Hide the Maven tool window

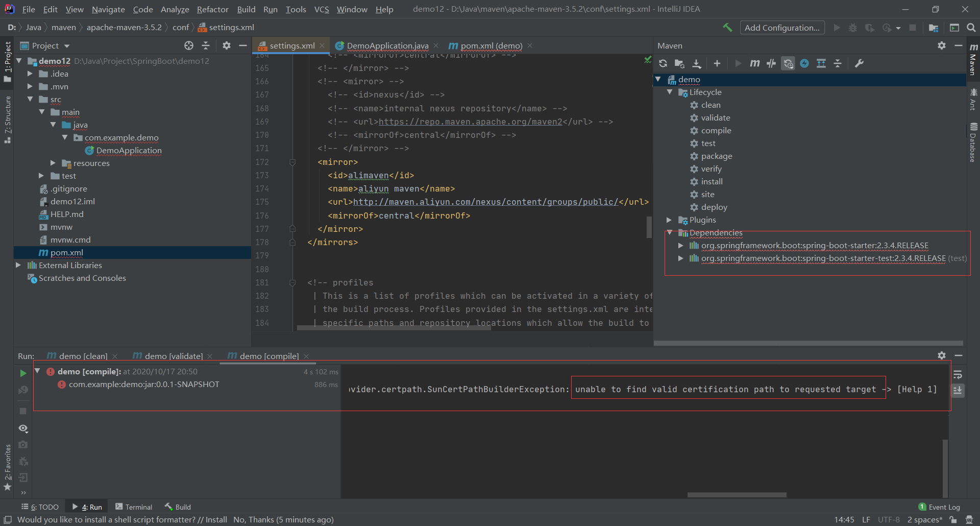coord(959,45)
